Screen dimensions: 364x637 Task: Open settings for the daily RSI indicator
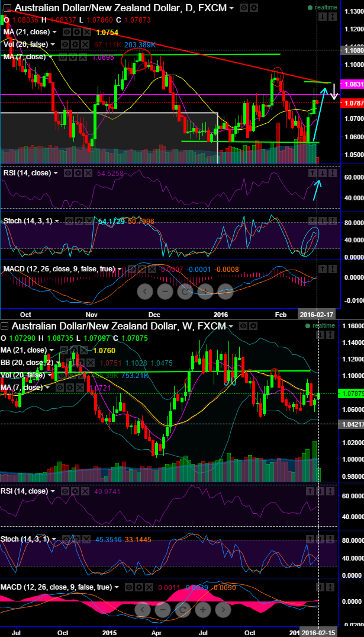click(78, 173)
